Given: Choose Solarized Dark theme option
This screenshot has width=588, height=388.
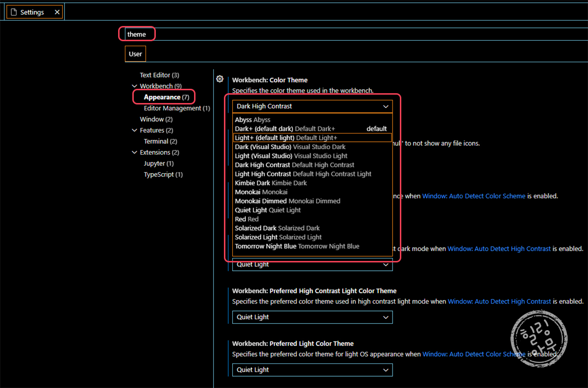Looking at the screenshot, I should click(x=313, y=228).
